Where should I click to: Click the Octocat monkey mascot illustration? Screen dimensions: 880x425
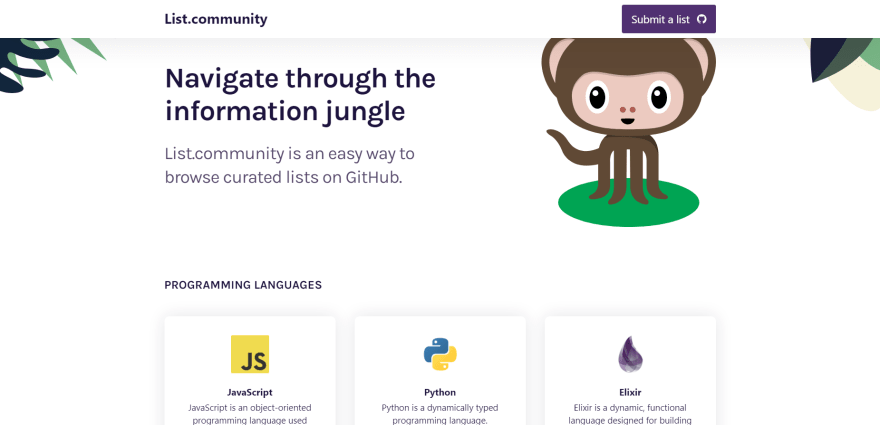pyautogui.click(x=629, y=132)
